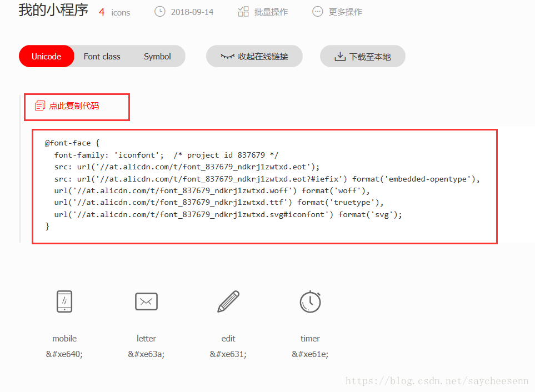535x392 pixels.
Task: Click the '@font-face {' code line
Action: (72, 143)
